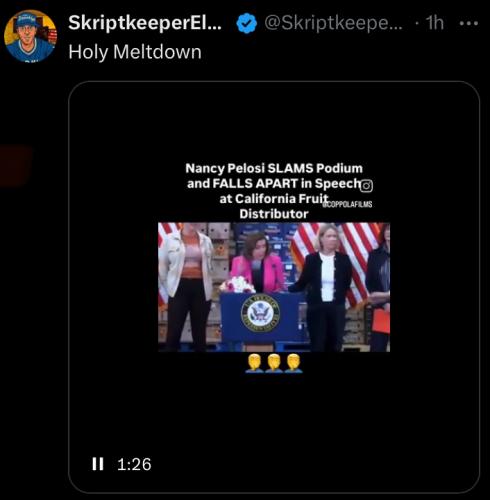The height and width of the screenshot is (500, 490).
Task: Open the SkriptkeeperEl display name link
Action: click(145, 23)
